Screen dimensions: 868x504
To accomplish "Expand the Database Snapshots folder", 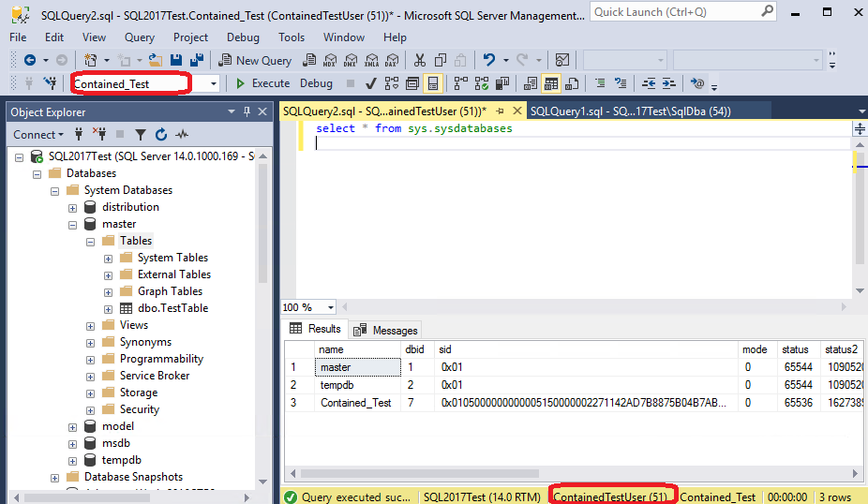I will click(x=54, y=478).
